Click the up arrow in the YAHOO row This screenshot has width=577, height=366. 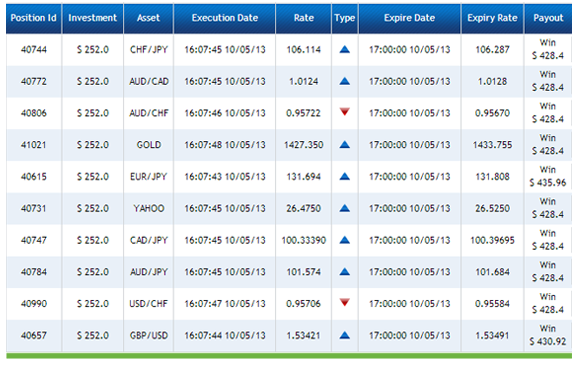click(x=344, y=208)
